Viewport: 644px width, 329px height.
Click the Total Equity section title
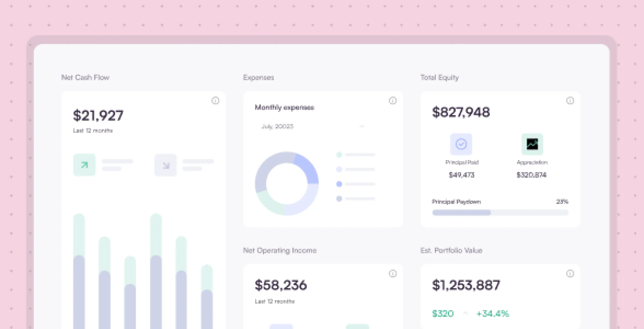[440, 78]
